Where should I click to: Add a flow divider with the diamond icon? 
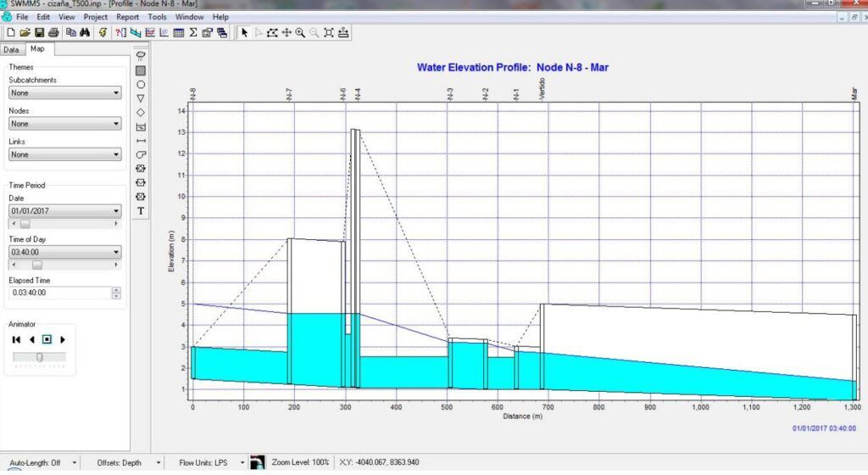(141, 112)
